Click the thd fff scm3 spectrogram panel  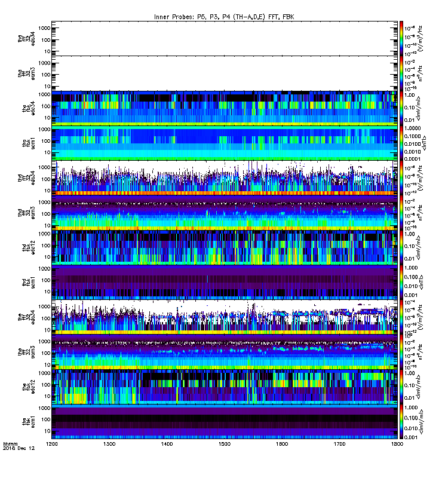(225, 213)
